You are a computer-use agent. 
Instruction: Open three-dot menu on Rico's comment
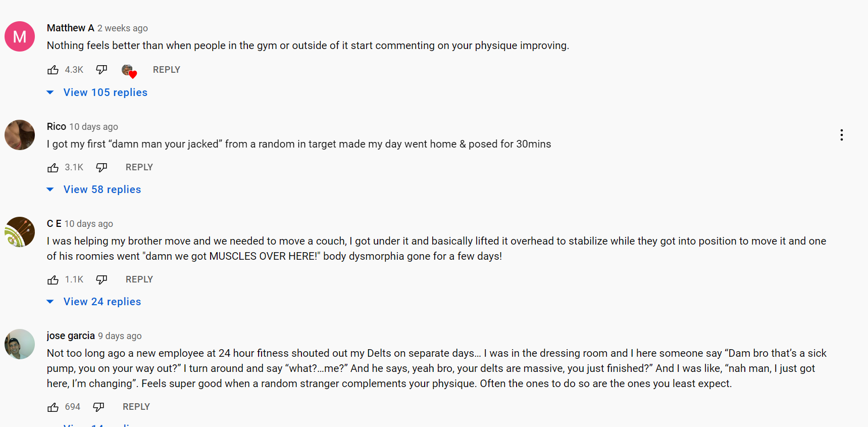[841, 135]
